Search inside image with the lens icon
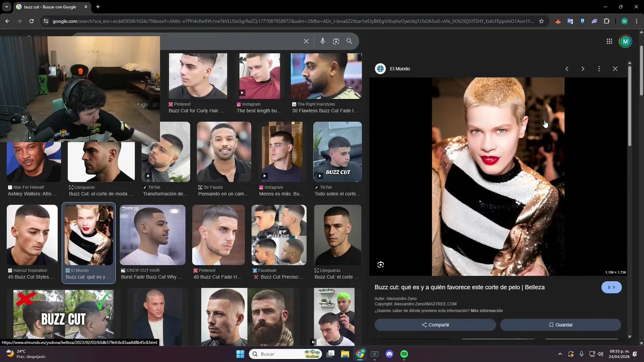 (380, 264)
